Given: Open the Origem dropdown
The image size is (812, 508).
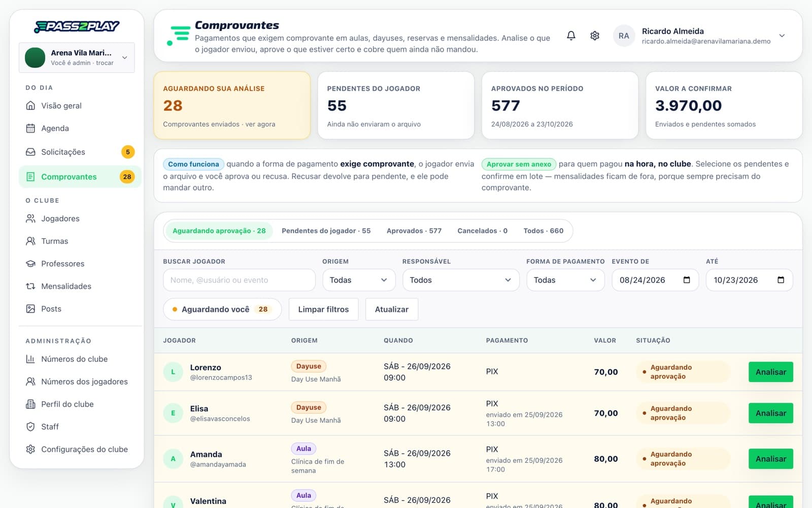Looking at the screenshot, I should [359, 280].
